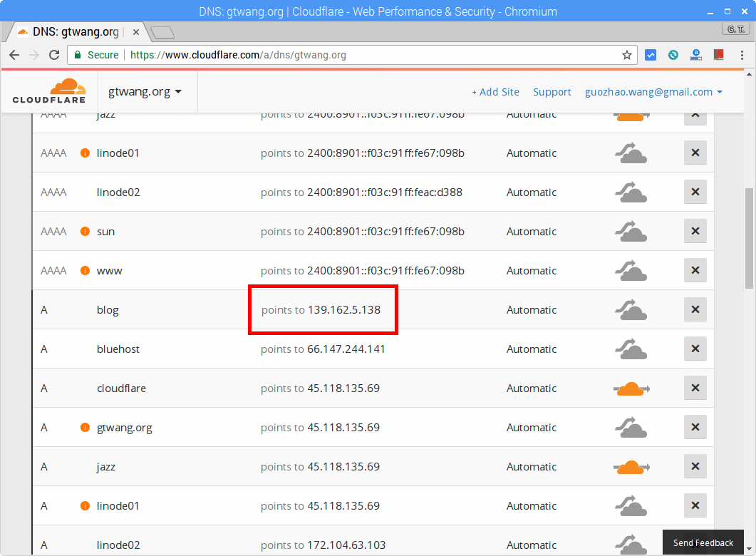The image size is (756, 556).
Task: Click the warning icon beside the gtwang.org A record
Action: coord(85,427)
